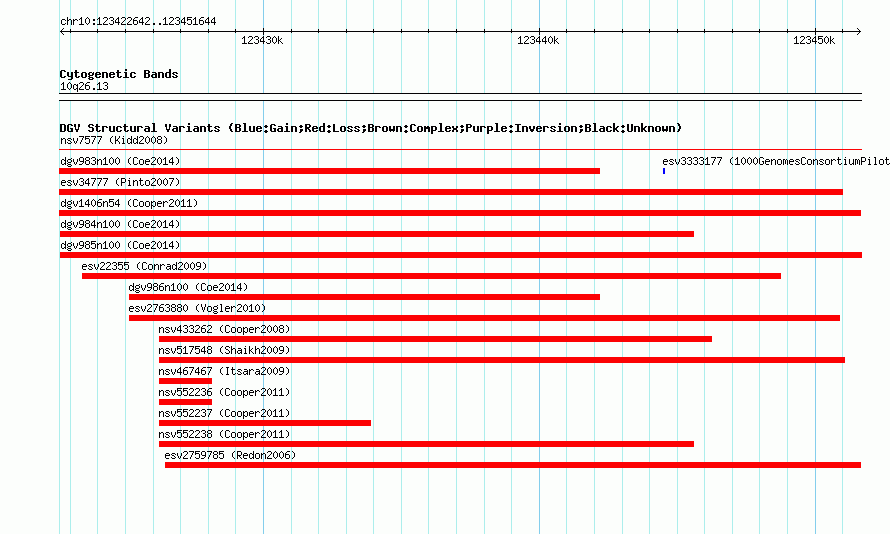Viewport: 890px width, 534px height.
Task: Click the 123450k ruler tick label
Action: click(x=813, y=40)
